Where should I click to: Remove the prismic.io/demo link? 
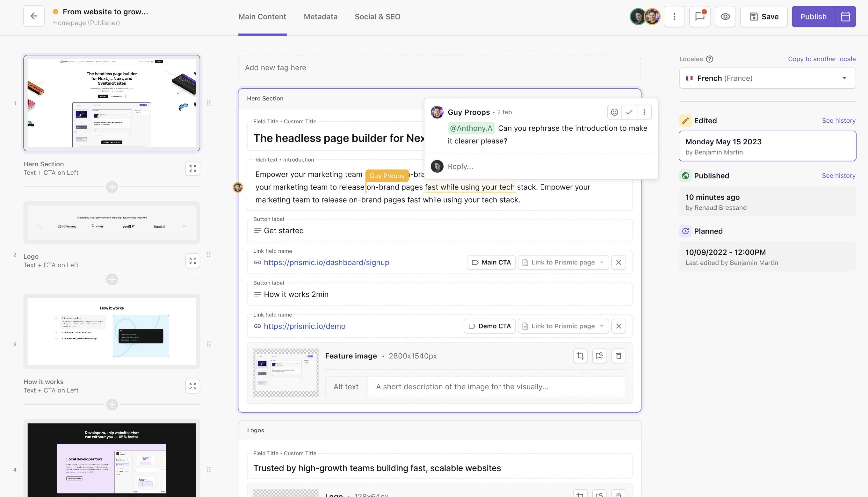tap(618, 326)
